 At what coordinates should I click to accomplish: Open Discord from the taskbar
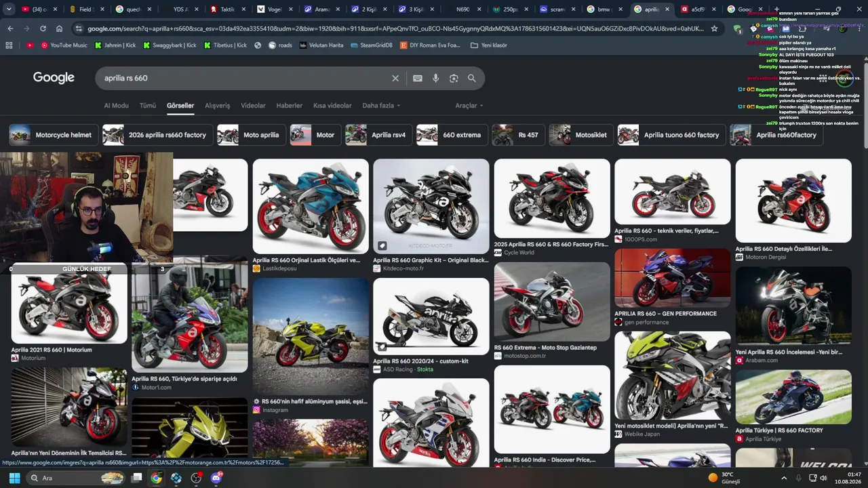coord(217,478)
